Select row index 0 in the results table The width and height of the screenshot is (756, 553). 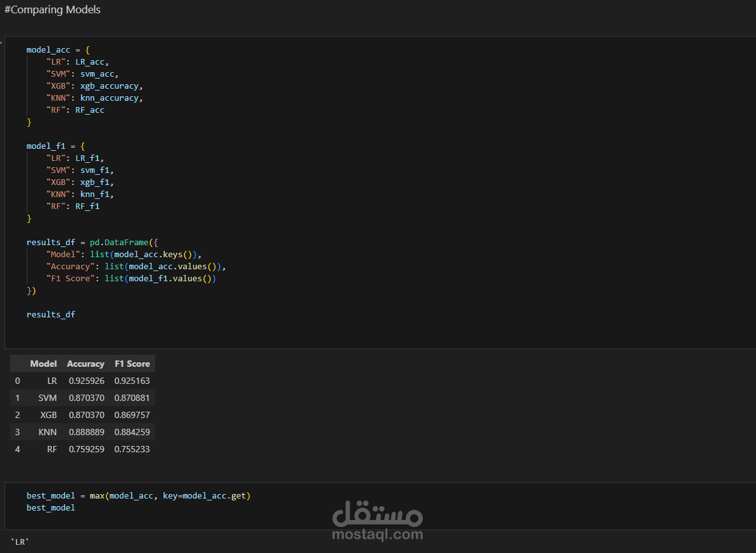[17, 381]
